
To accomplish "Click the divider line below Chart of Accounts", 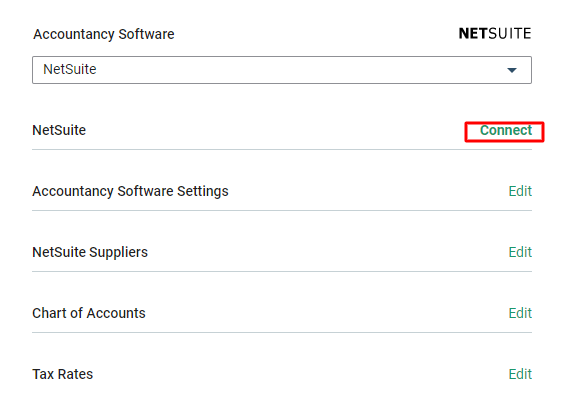I will [x=282, y=333].
